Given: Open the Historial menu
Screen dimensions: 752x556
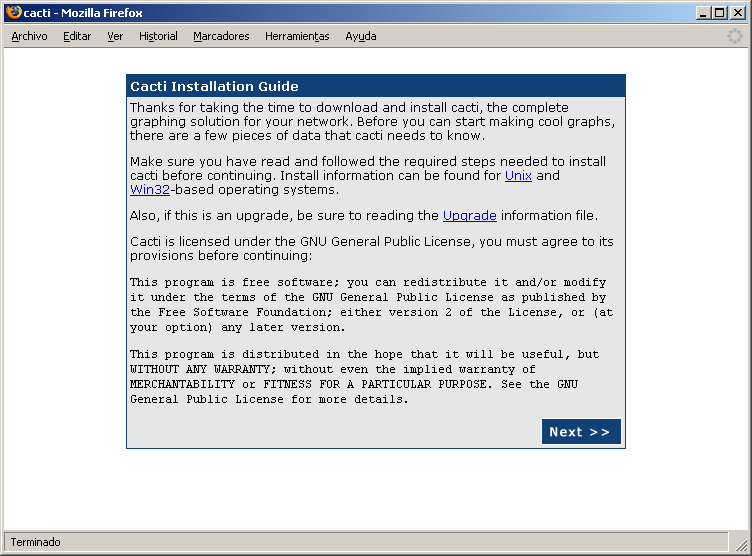Looking at the screenshot, I should (158, 36).
